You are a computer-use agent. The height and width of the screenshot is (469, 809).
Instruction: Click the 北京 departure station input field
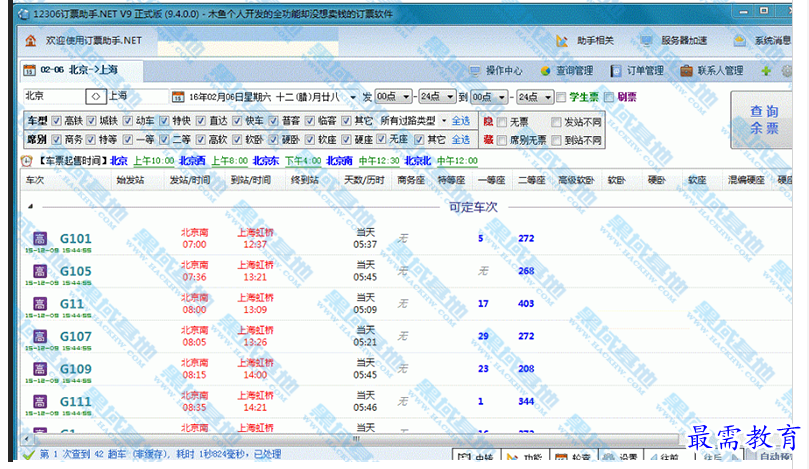54,96
